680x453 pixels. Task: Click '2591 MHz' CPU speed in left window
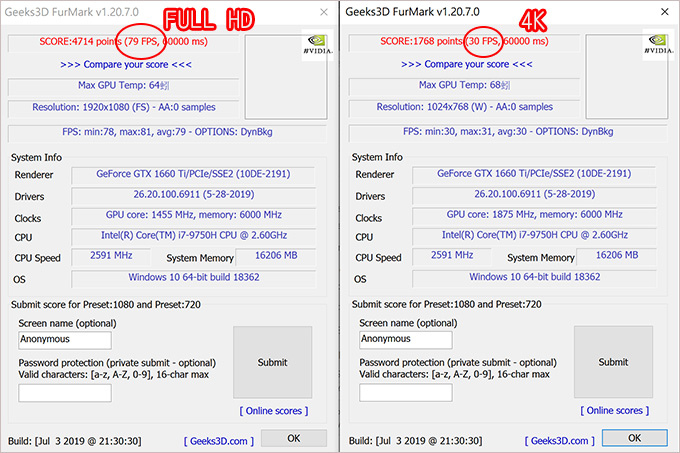pos(111,256)
